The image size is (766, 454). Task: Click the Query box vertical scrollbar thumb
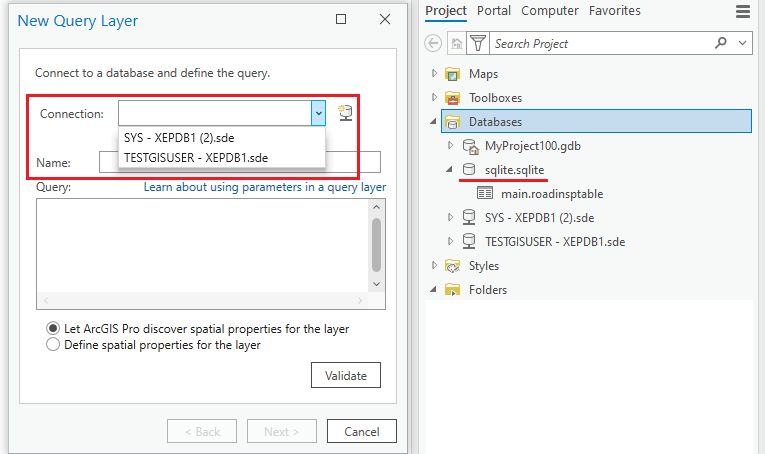(376, 244)
